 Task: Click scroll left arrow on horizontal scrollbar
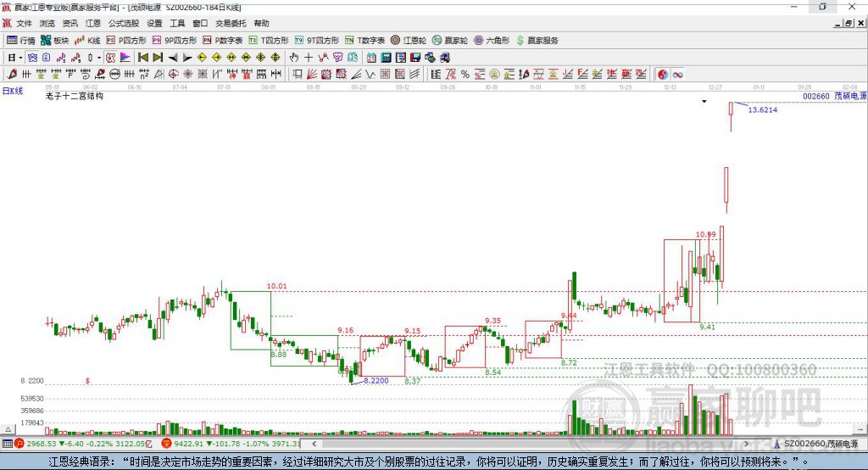314,444
